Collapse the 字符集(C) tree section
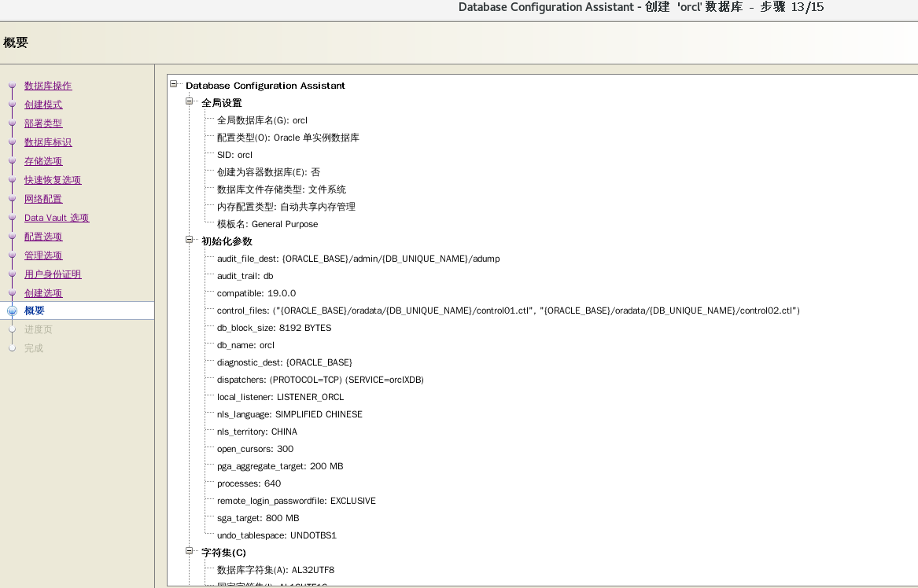Screen dimensions: 918x588 [x=189, y=550]
